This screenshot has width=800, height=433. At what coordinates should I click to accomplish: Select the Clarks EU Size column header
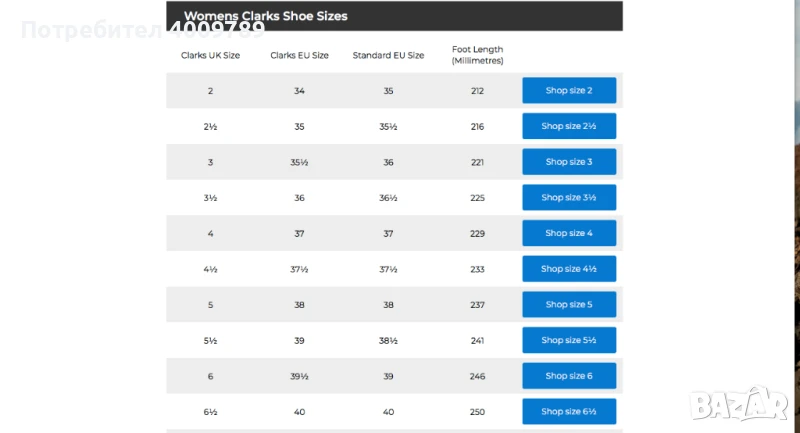(299, 55)
